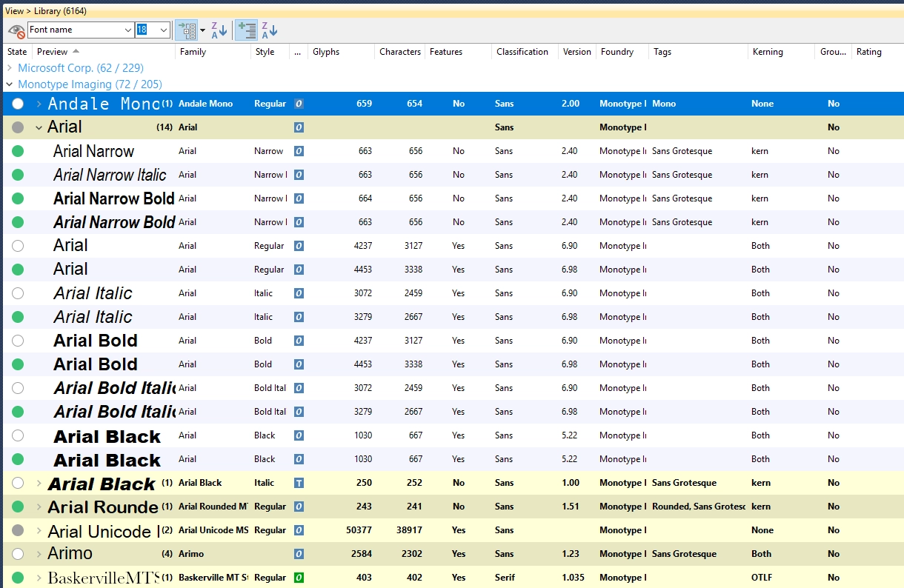Click the T type icon for Arial Black Italic
Screen dimensions: 904x588
coord(299,483)
